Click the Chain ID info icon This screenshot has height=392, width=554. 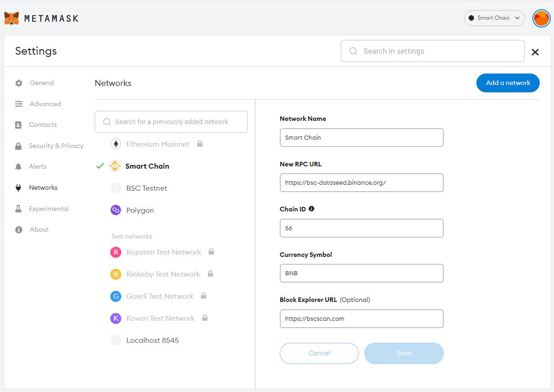pyautogui.click(x=311, y=209)
